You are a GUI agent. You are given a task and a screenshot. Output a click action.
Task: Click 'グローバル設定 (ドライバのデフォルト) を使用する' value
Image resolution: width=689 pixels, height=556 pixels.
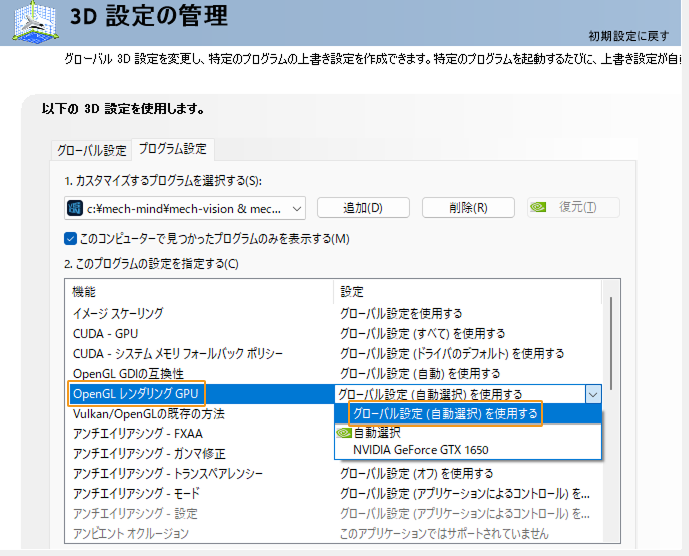pyautogui.click(x=452, y=353)
